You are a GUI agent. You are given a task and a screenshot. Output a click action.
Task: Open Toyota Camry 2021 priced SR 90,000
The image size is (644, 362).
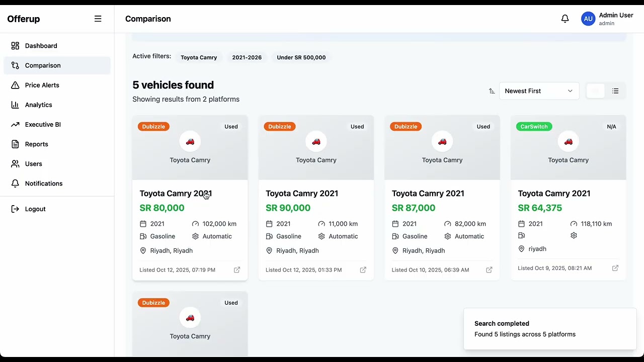pyautogui.click(x=302, y=194)
